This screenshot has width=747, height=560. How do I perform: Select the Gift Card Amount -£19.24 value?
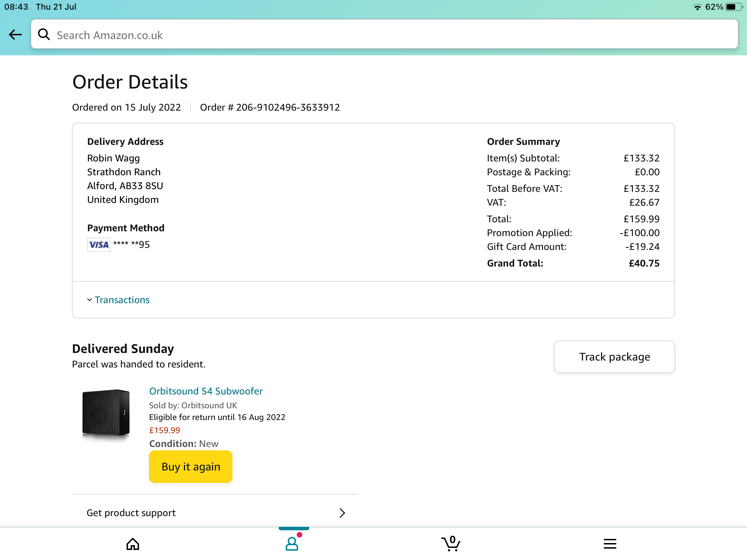pyautogui.click(x=642, y=247)
